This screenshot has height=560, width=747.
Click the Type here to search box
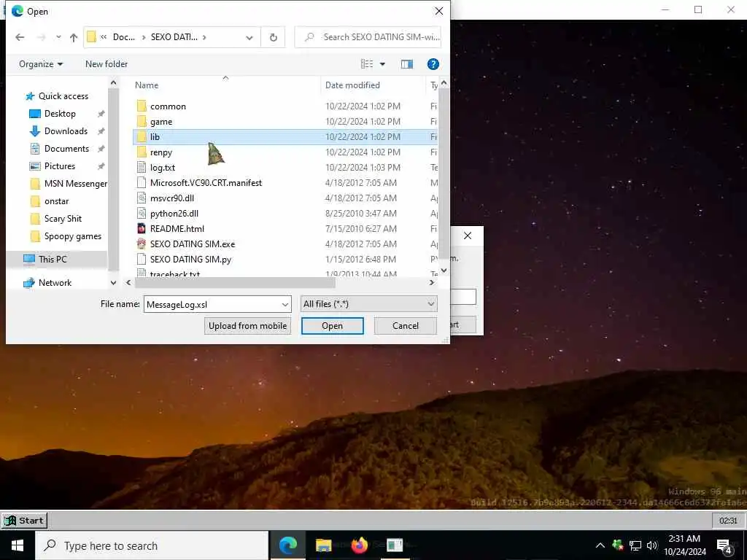click(x=152, y=545)
